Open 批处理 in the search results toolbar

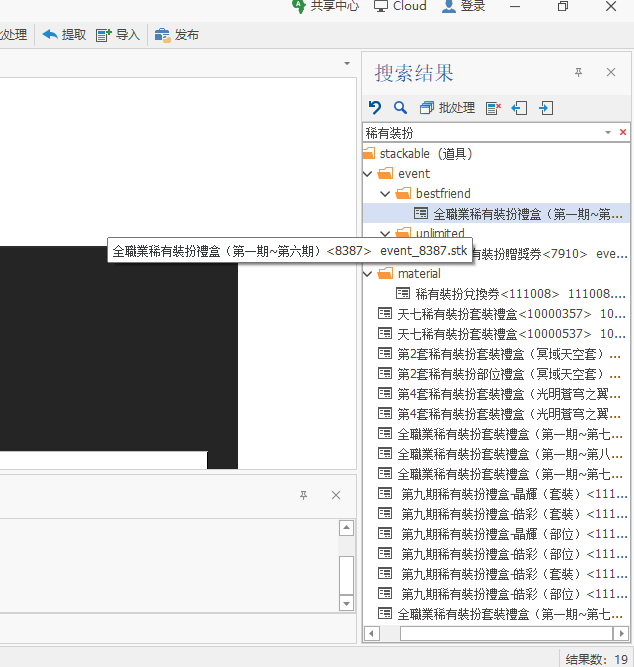(x=447, y=108)
